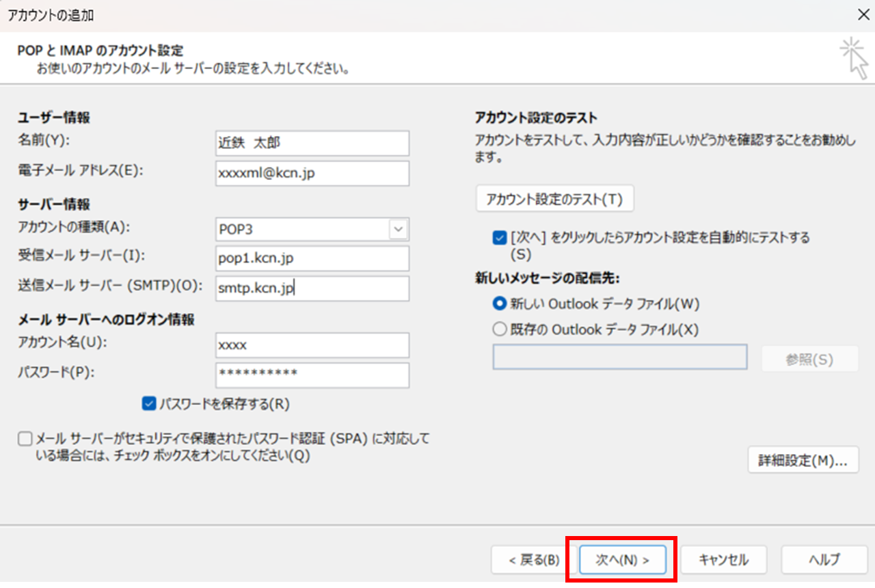Click inside the 名前(Y) field
The height and width of the screenshot is (588, 875).
(312, 143)
